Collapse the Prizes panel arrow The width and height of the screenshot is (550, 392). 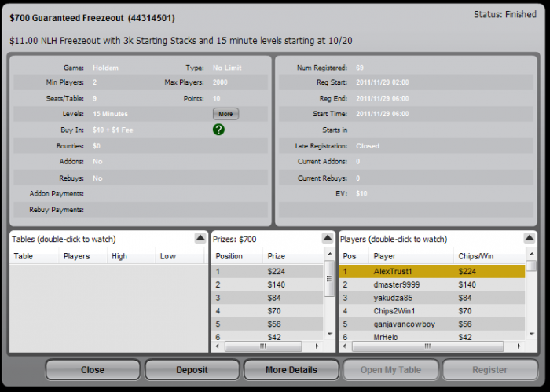pyautogui.click(x=328, y=239)
